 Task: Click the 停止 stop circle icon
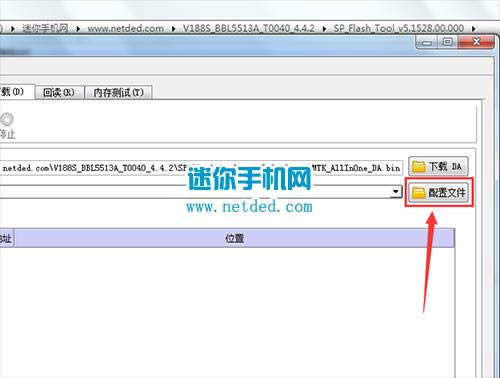[7, 119]
